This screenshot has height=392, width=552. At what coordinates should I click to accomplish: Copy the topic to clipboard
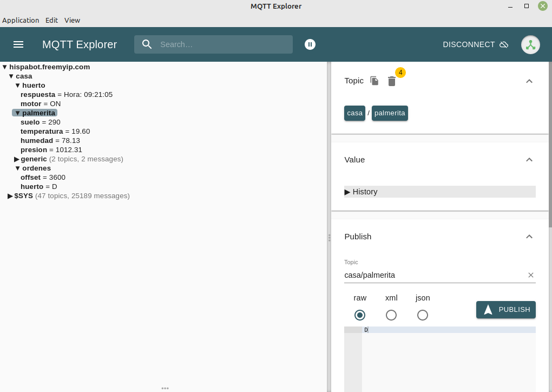coord(374,81)
